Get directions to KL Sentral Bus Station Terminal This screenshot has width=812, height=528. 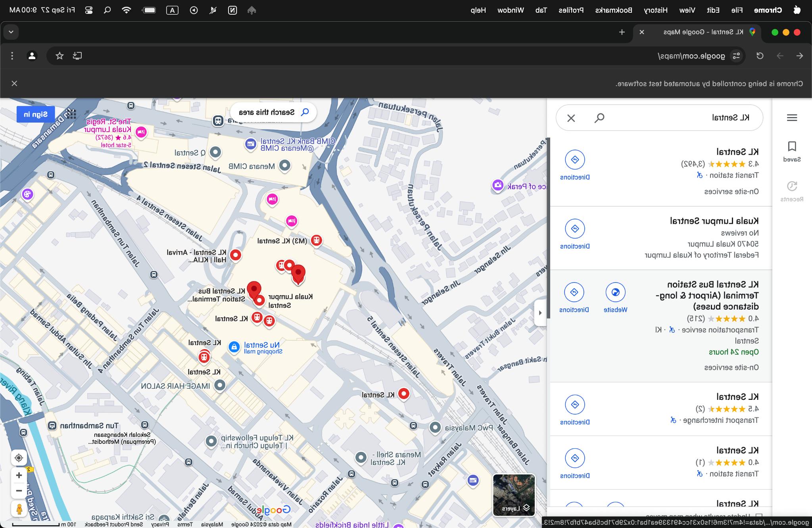574,298
